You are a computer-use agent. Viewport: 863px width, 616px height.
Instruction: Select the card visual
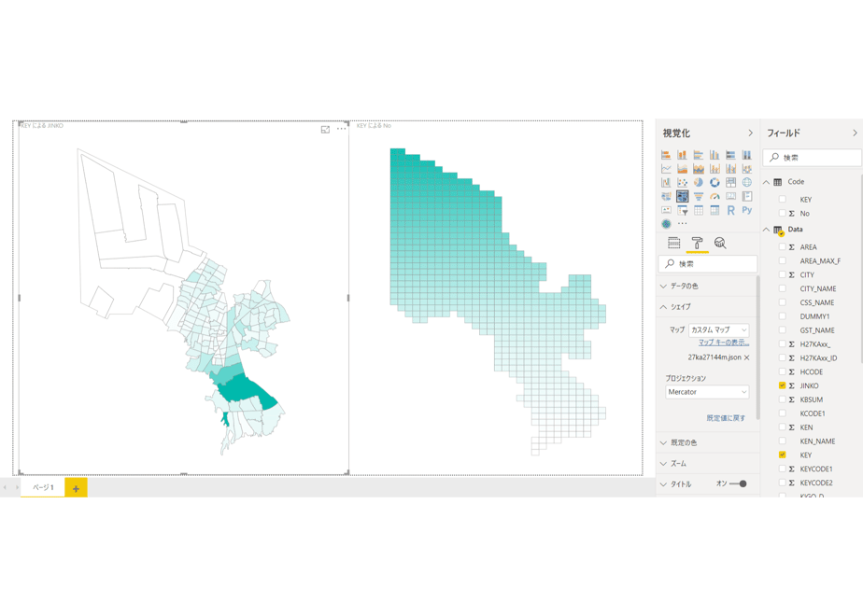(731, 196)
